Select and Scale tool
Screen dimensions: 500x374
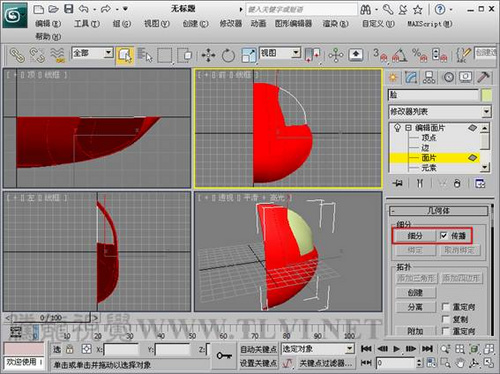(249, 55)
